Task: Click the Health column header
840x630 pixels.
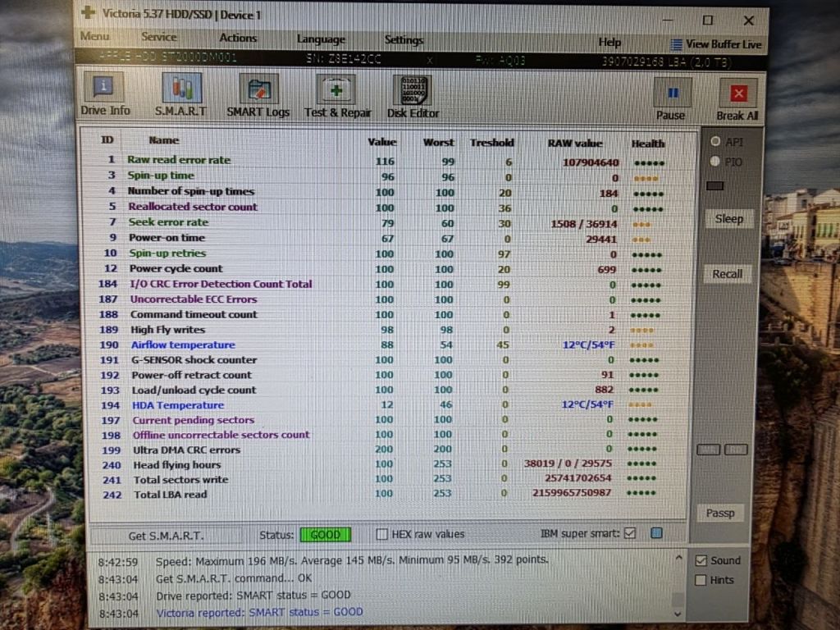Action: 648,144
